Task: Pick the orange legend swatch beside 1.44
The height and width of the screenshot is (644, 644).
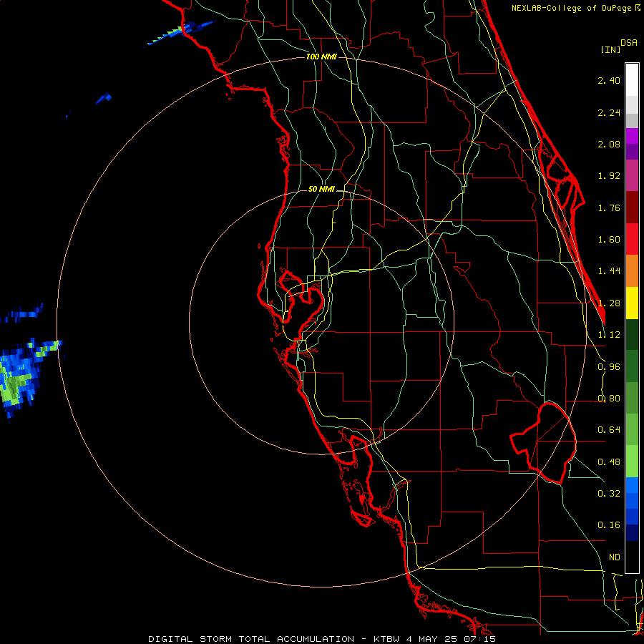Action: tap(632, 271)
